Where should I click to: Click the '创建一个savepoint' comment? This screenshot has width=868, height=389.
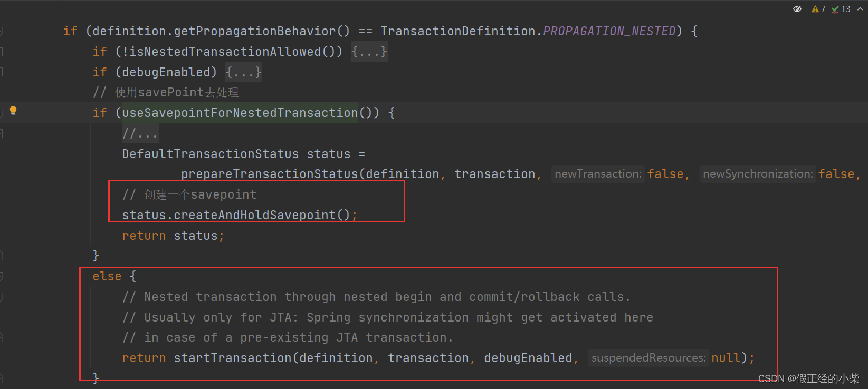(x=189, y=194)
